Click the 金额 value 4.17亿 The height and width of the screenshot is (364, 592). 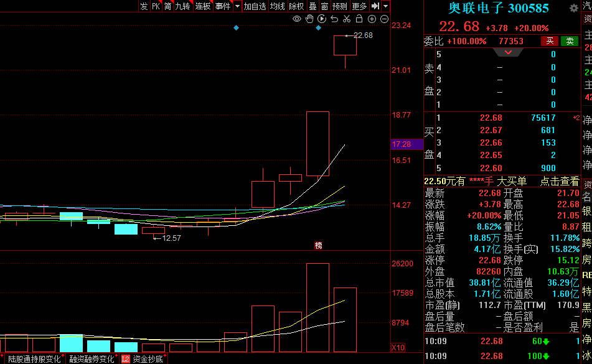point(487,249)
